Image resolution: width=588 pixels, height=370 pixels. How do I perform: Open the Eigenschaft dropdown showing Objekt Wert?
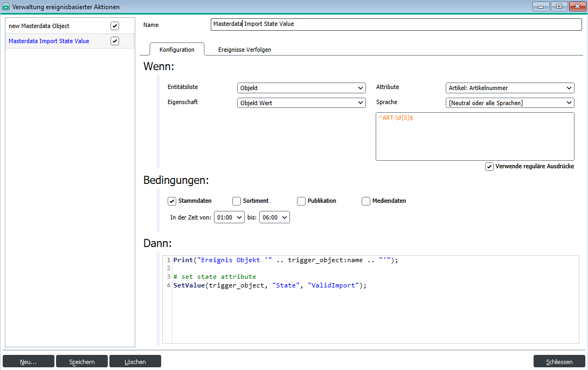pyautogui.click(x=361, y=102)
